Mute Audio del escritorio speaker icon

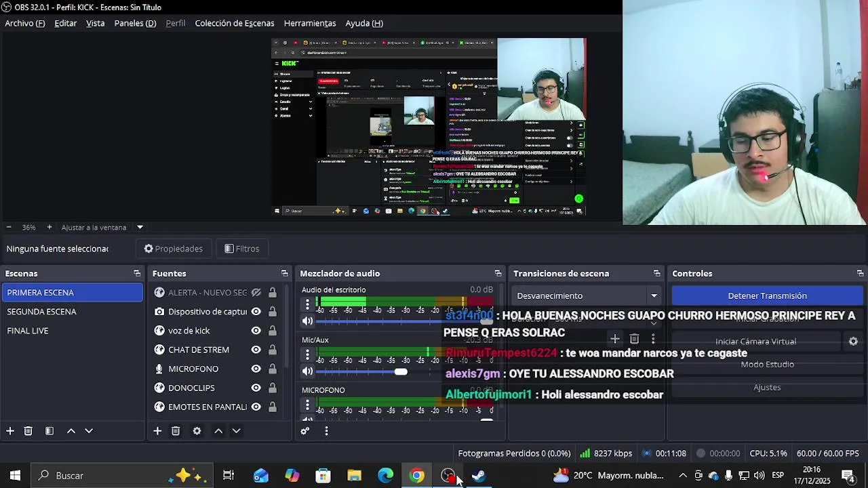coord(308,321)
